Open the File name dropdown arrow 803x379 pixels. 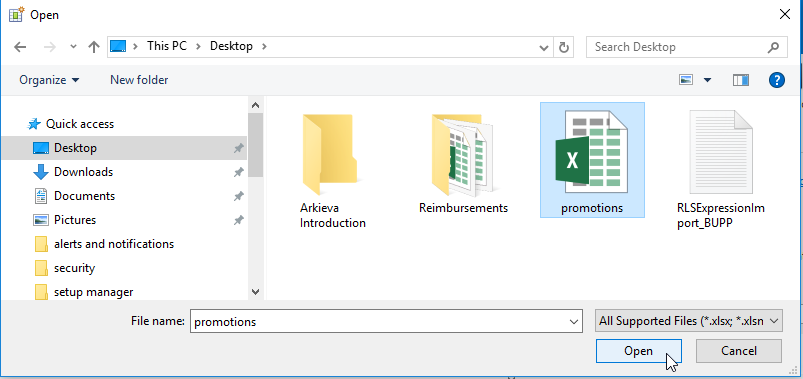pyautogui.click(x=574, y=322)
